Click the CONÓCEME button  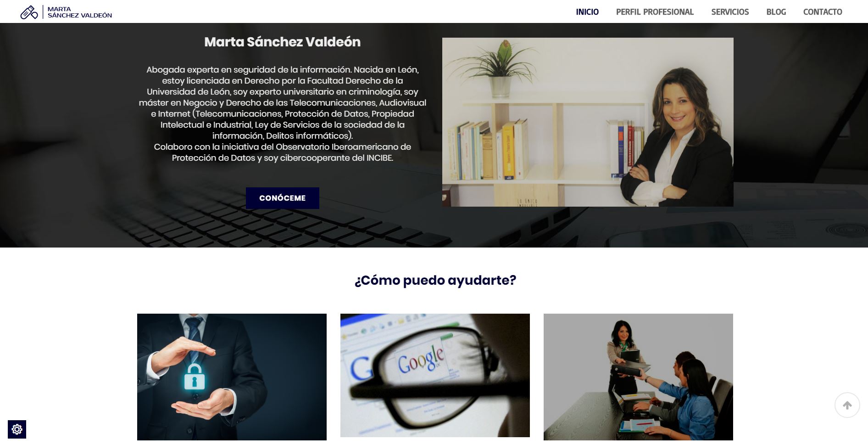(x=283, y=198)
